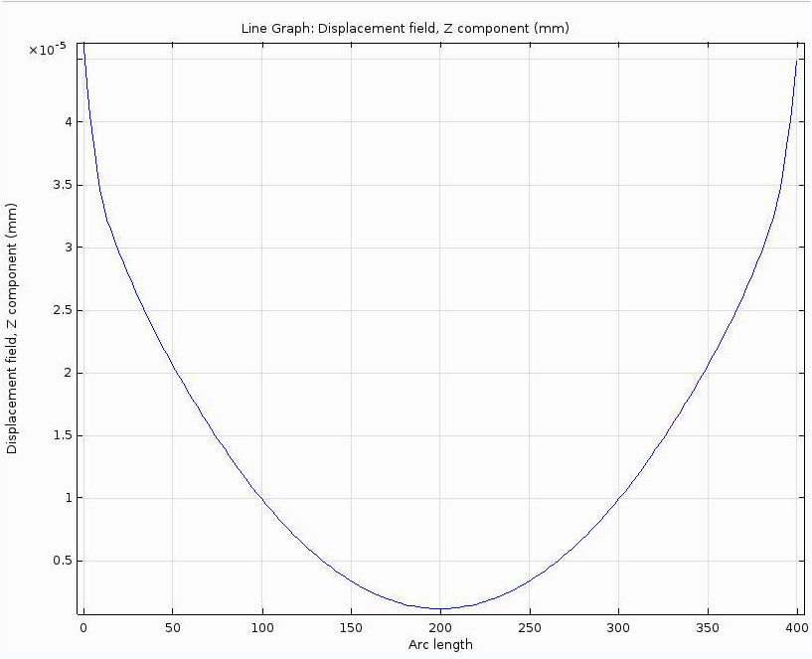Screen dimensions: 812x659
Task: Click the x-axis origin tick label '0'
Action: pos(83,628)
